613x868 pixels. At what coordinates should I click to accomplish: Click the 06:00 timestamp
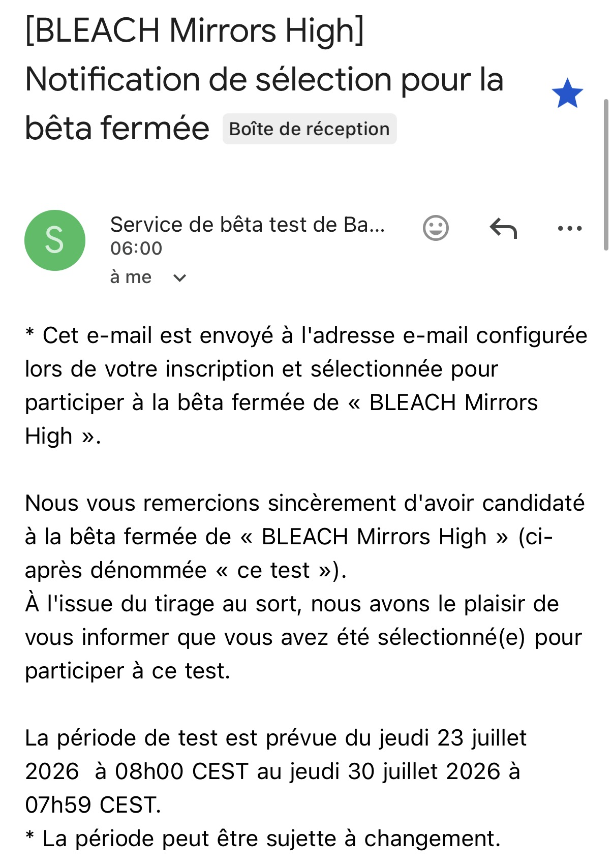(x=136, y=249)
